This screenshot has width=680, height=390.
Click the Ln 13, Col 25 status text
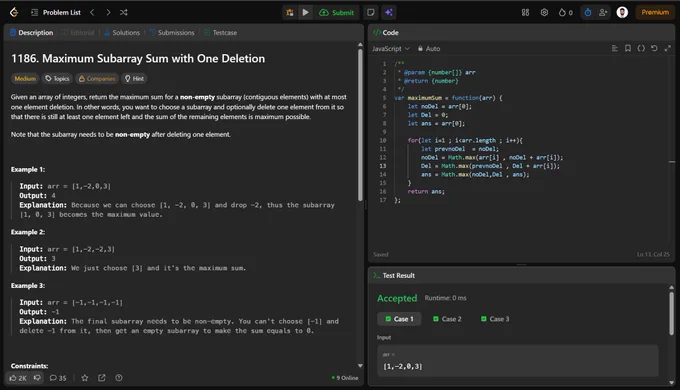pyautogui.click(x=653, y=254)
